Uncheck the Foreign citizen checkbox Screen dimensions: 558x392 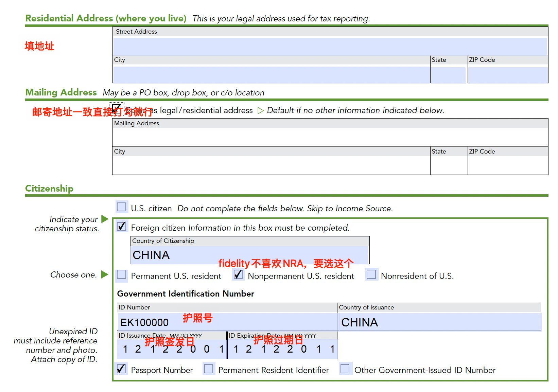pos(121,226)
